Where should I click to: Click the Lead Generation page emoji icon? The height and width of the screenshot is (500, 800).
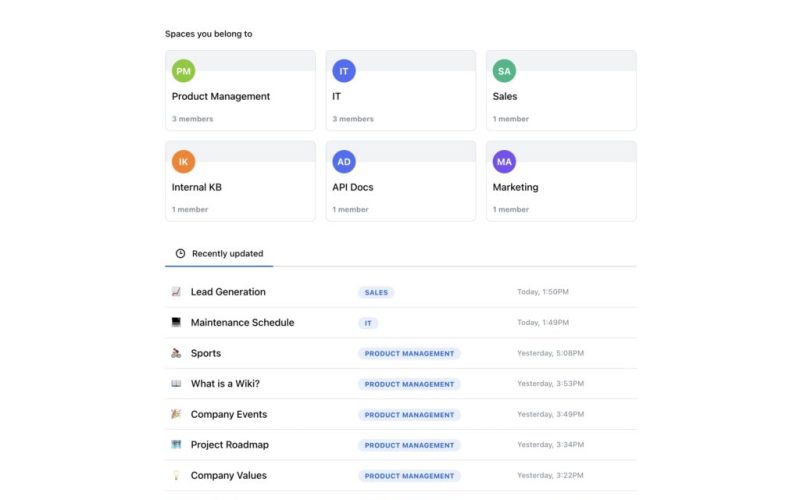click(x=176, y=292)
